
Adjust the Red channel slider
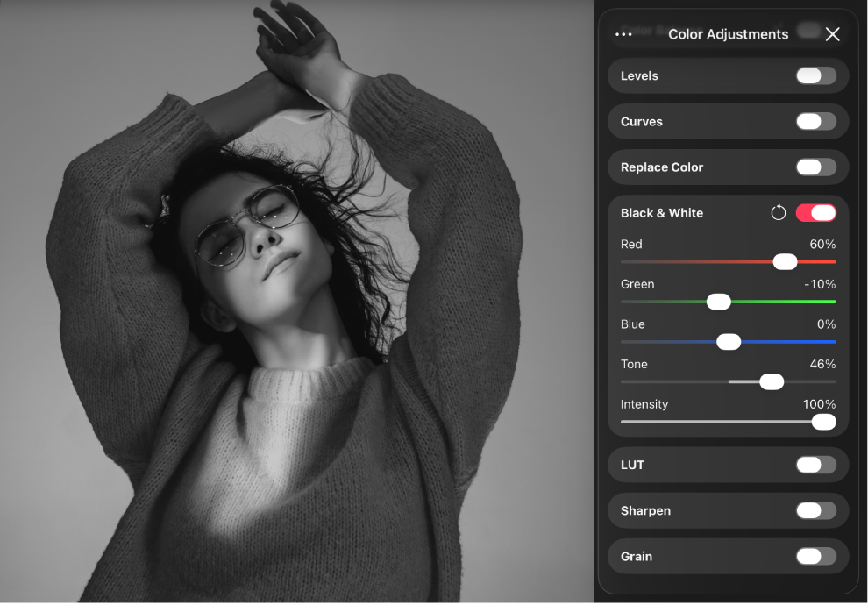[785, 261]
